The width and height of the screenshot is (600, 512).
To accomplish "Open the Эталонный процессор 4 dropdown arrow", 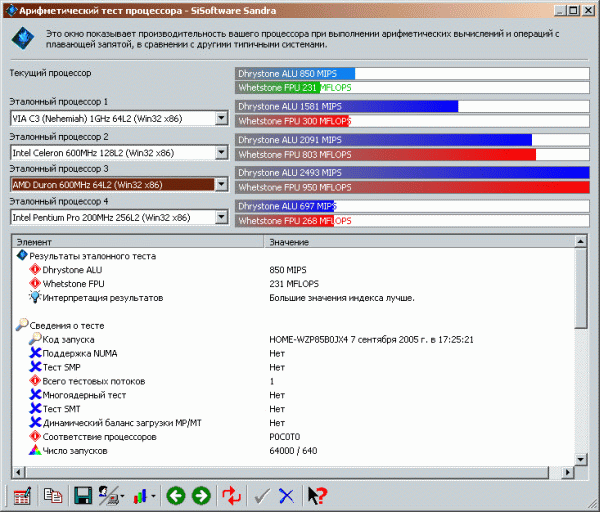I will 221,217.
